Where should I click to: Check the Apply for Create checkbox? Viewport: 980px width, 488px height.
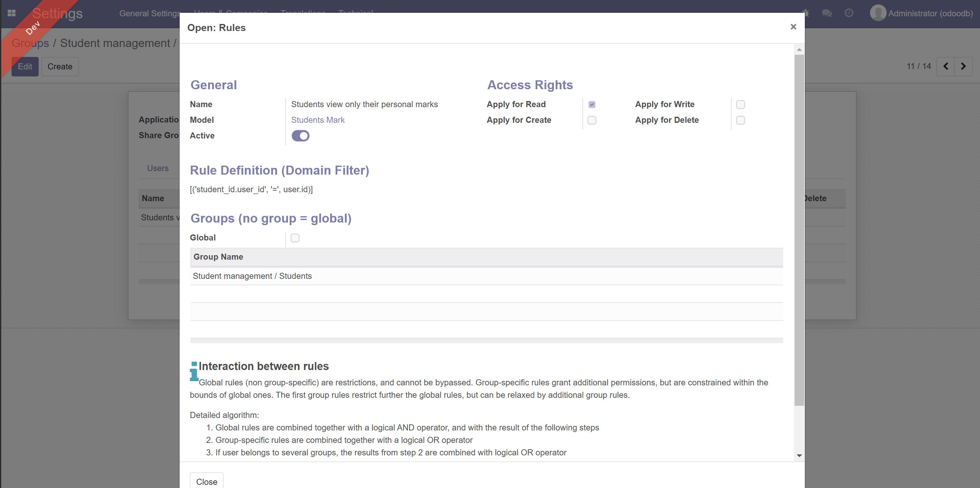[x=592, y=120]
